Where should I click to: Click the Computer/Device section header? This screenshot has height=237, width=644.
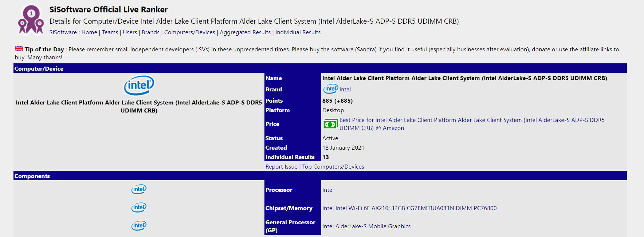click(x=320, y=68)
